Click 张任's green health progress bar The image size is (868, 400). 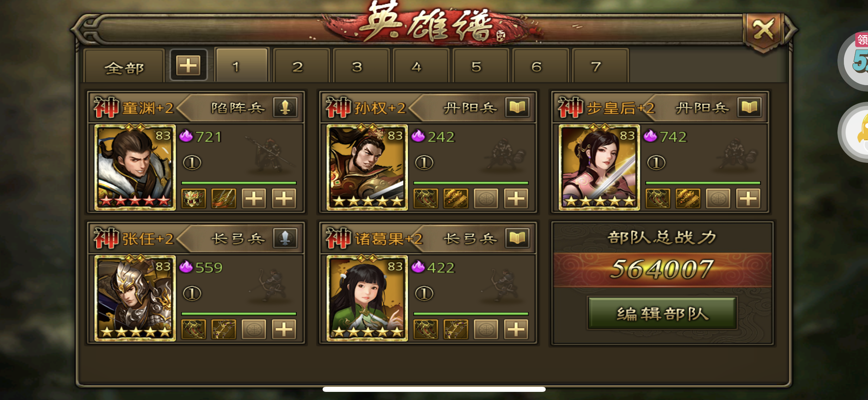[239, 314]
